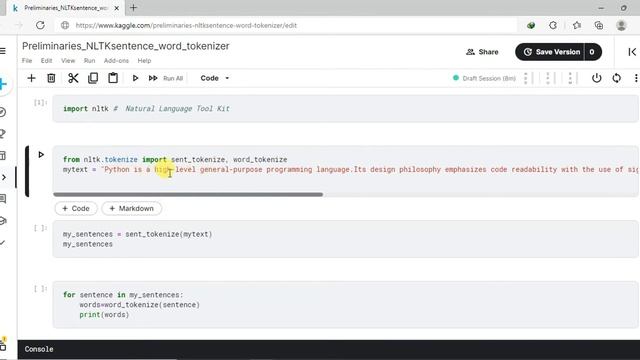
Task: Open the File menu
Action: point(27,60)
